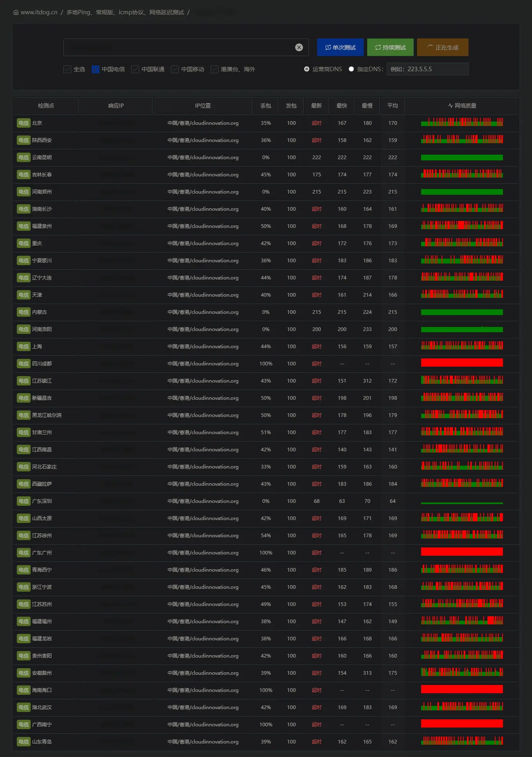Focus the custom DNS input field
532x757 pixels.
pyautogui.click(x=427, y=69)
